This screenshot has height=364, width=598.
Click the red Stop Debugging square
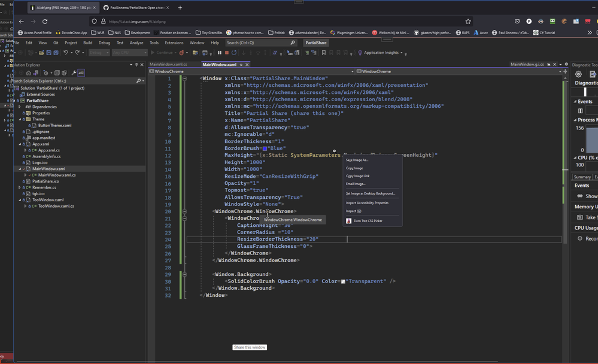226,53
